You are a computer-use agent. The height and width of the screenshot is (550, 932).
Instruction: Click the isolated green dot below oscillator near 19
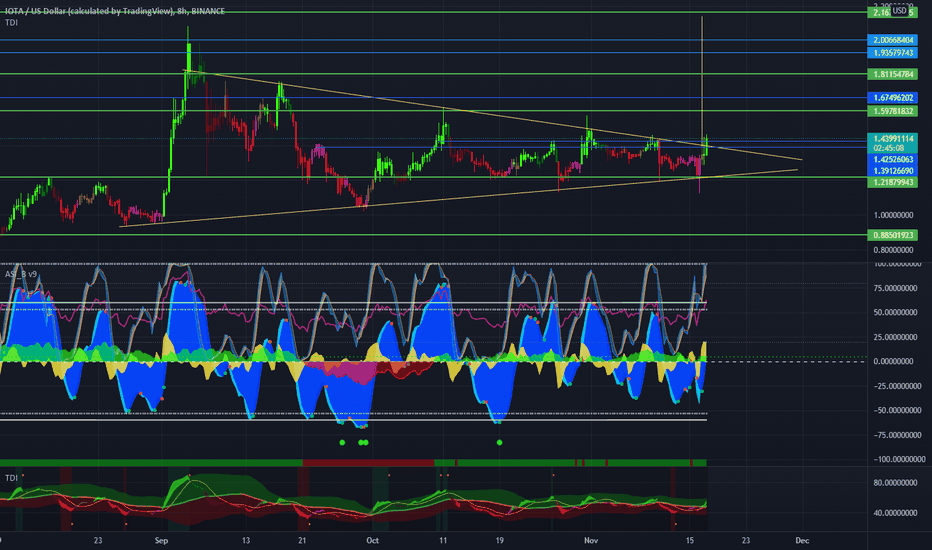click(x=499, y=442)
